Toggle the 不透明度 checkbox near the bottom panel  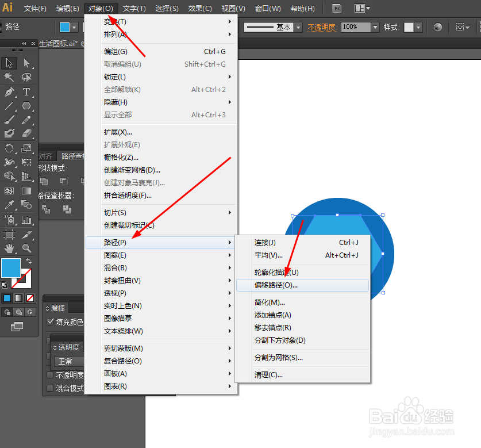[49, 374]
